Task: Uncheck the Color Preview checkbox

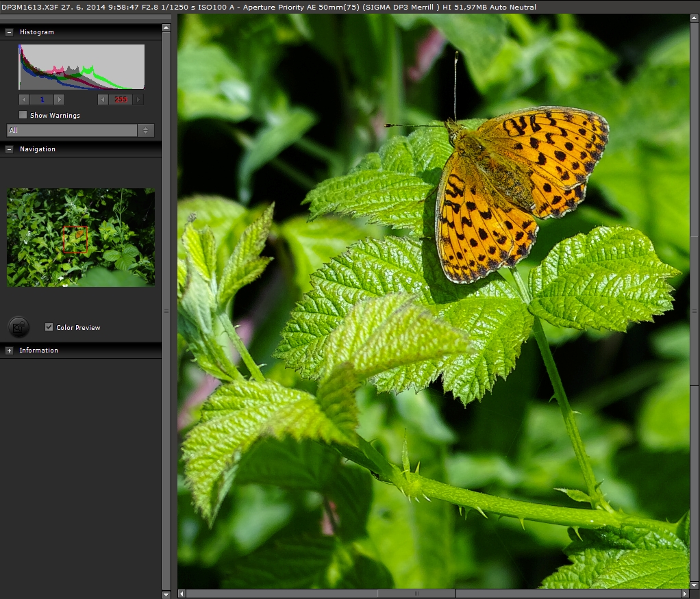Action: [x=49, y=327]
